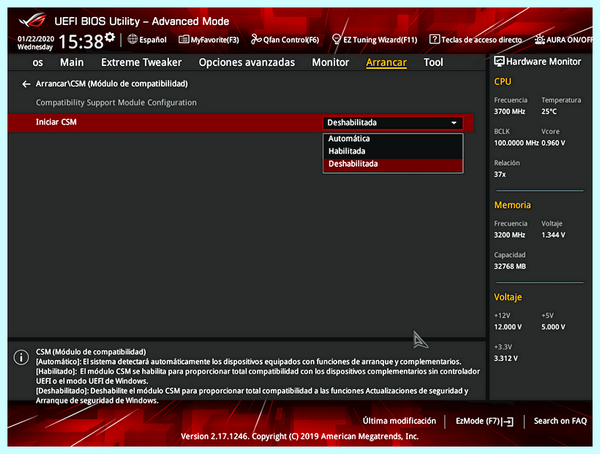The width and height of the screenshot is (600, 454).
Task: Click the 5.000 V value
Action: coord(553,327)
